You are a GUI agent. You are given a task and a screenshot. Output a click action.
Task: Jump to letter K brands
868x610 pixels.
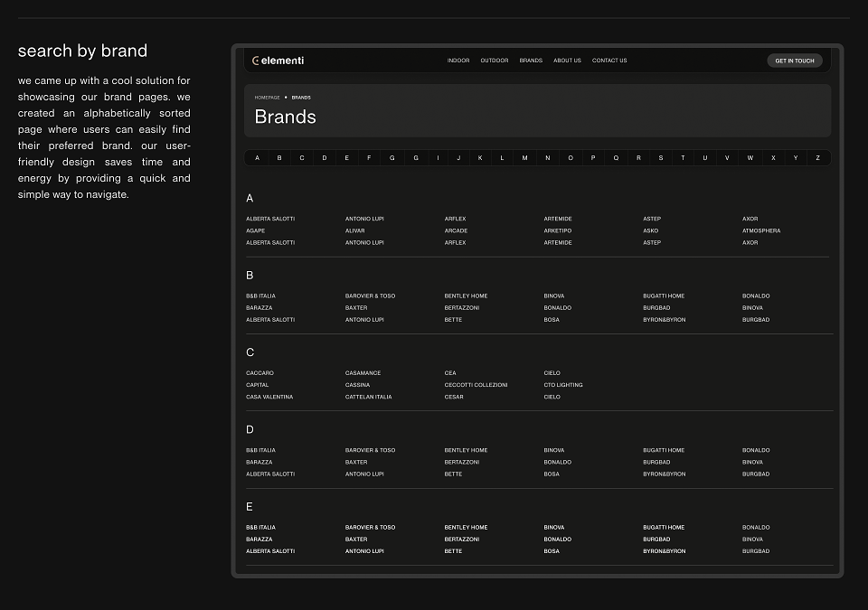480,158
